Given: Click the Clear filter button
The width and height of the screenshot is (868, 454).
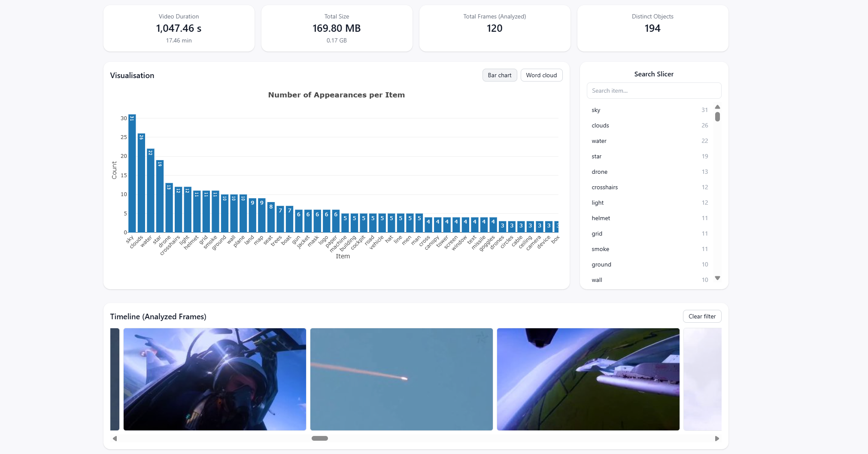Looking at the screenshot, I should (702, 316).
